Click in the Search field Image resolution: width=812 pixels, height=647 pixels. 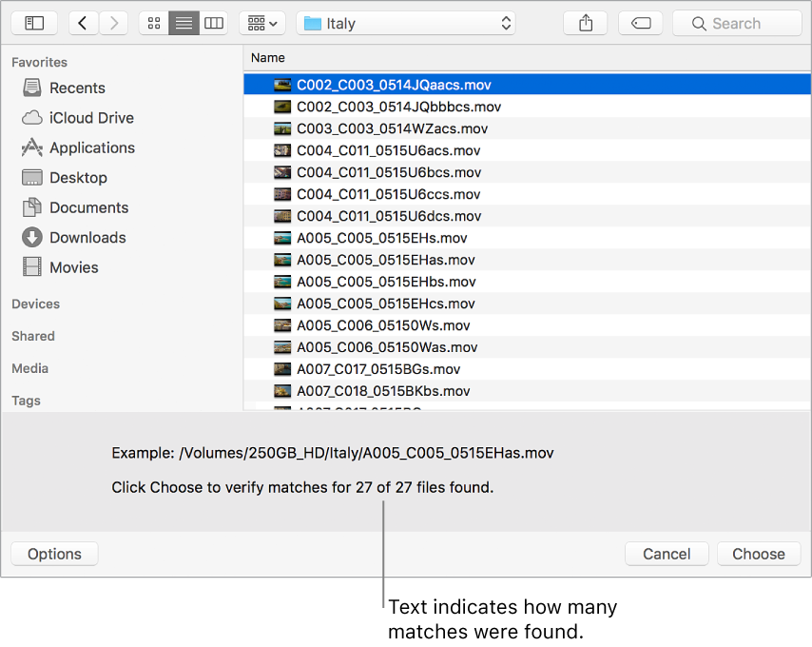coord(737,24)
